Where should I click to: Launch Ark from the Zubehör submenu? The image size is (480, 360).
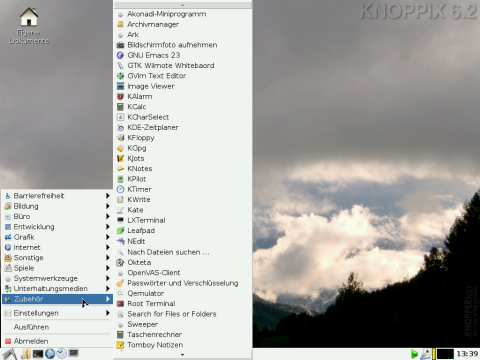click(x=183, y=35)
